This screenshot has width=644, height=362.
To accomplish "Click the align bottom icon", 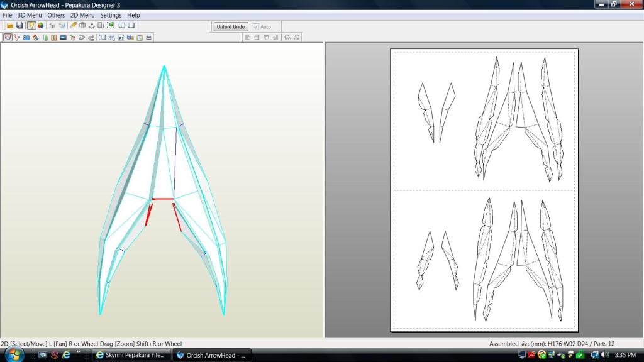I will click(x=275, y=37).
